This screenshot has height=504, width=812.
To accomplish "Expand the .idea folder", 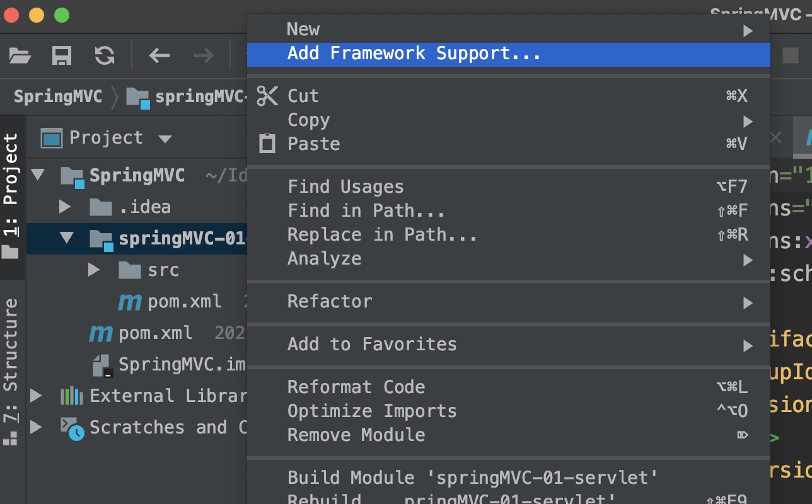I will click(65, 207).
